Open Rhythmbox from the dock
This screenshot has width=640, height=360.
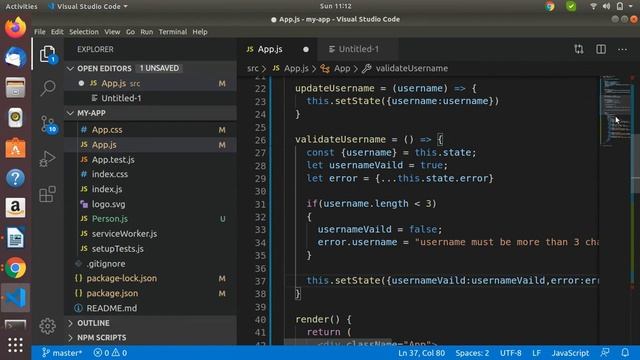click(16, 118)
